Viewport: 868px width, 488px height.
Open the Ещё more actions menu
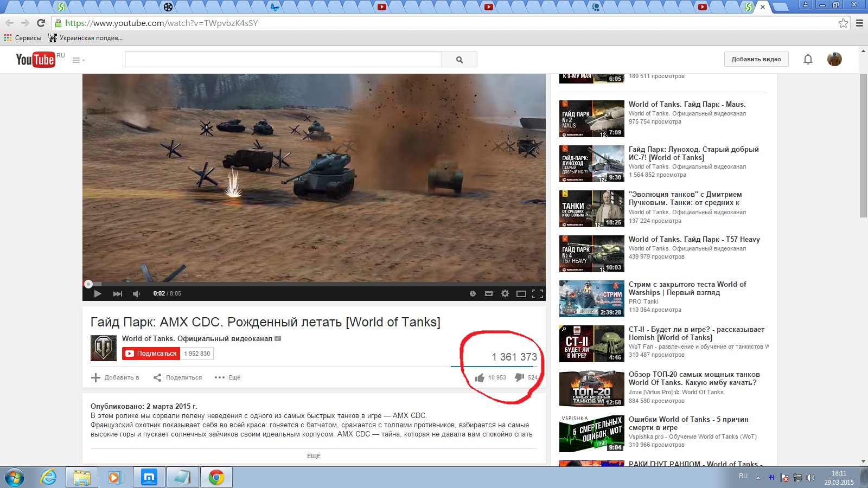[x=227, y=377]
